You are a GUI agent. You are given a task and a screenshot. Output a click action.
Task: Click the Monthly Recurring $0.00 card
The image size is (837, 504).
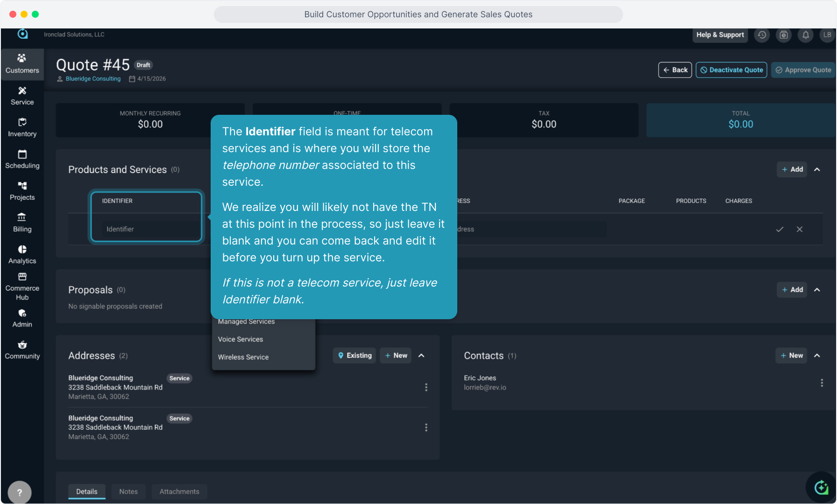point(150,120)
